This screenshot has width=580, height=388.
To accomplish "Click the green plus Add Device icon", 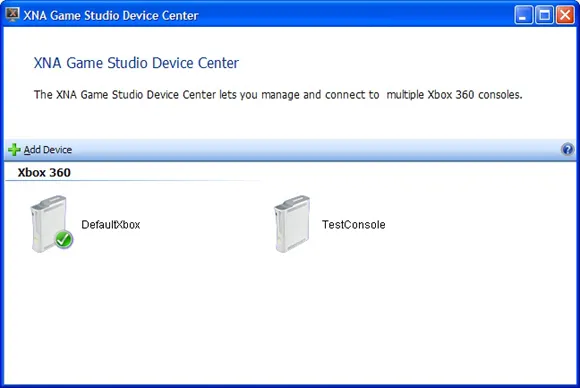I will (14, 150).
